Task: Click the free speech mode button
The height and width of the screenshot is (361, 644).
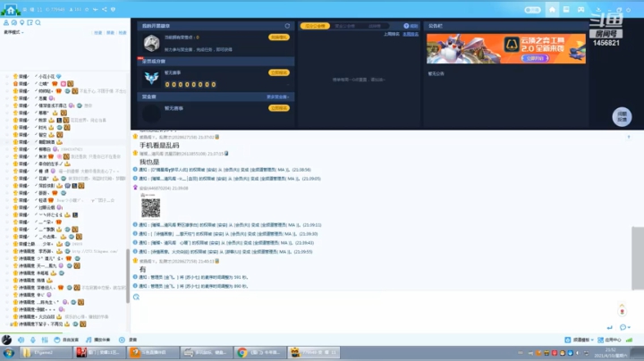Action: pos(66,340)
